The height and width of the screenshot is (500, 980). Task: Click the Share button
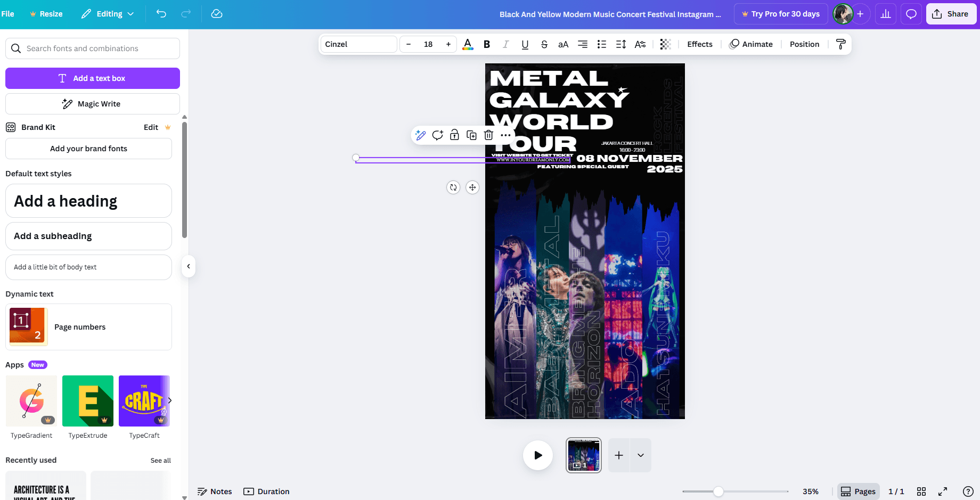pos(951,14)
